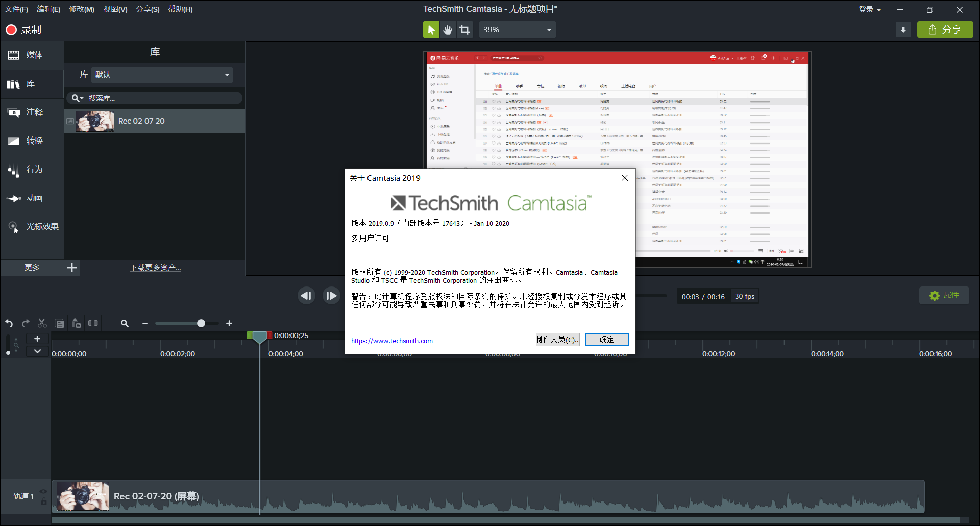980x526 pixels.
Task: Open the Media (媒体) panel
Action: pyautogui.click(x=32, y=55)
